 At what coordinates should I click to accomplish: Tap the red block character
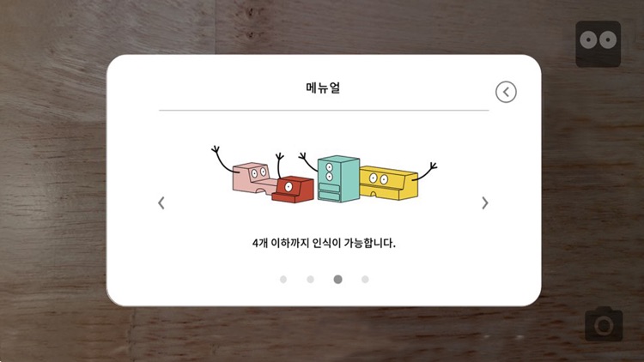pos(293,190)
